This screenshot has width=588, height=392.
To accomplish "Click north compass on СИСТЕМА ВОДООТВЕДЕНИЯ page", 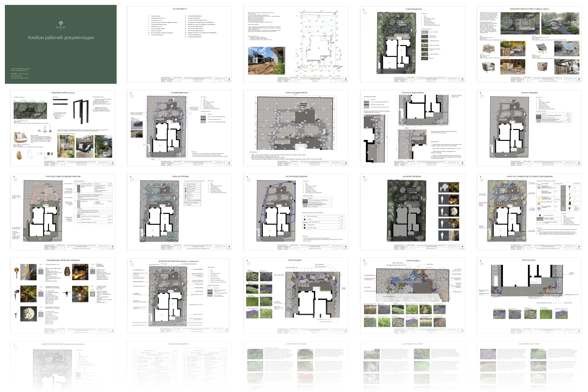I will click(x=249, y=180).
